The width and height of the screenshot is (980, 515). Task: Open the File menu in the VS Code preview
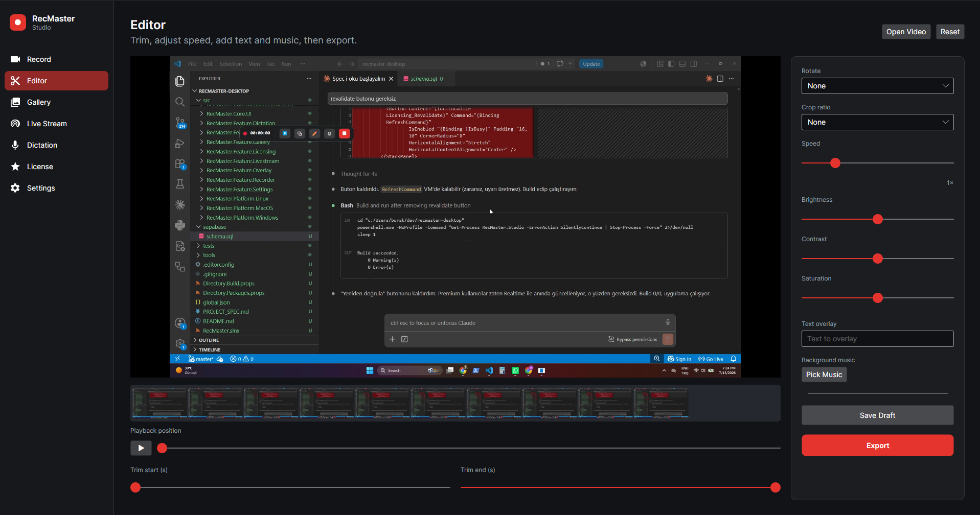192,64
